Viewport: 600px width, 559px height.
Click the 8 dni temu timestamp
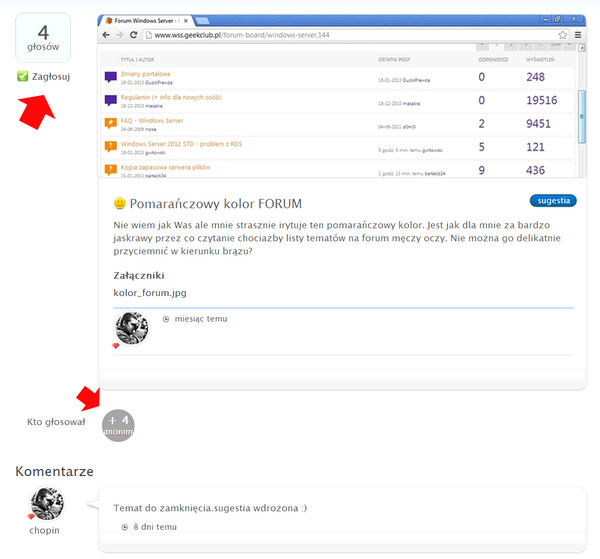click(x=155, y=527)
